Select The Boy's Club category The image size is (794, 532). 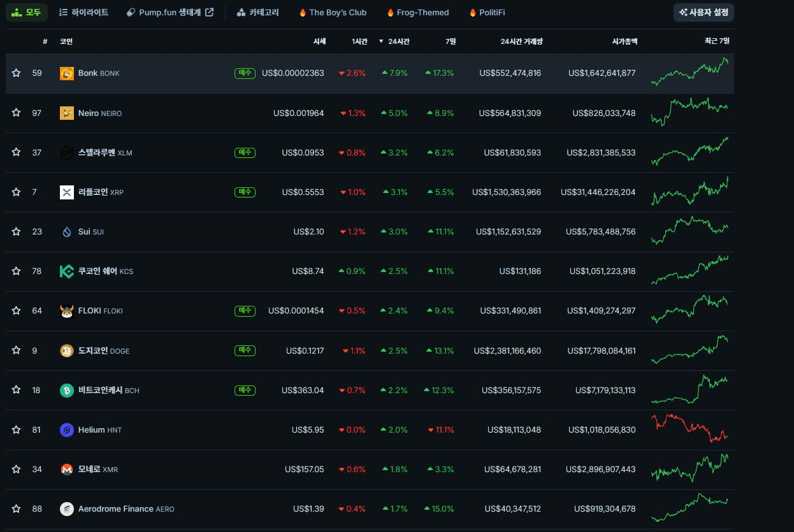click(333, 12)
